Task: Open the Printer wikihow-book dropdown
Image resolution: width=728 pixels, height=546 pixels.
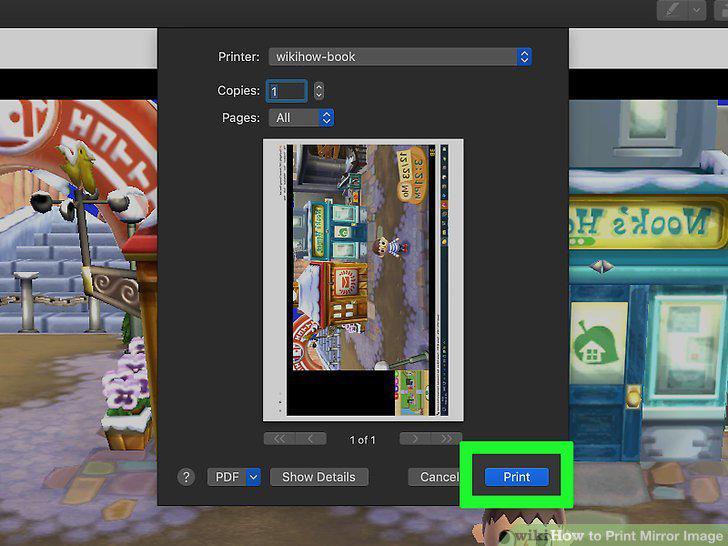Action: [x=400, y=57]
